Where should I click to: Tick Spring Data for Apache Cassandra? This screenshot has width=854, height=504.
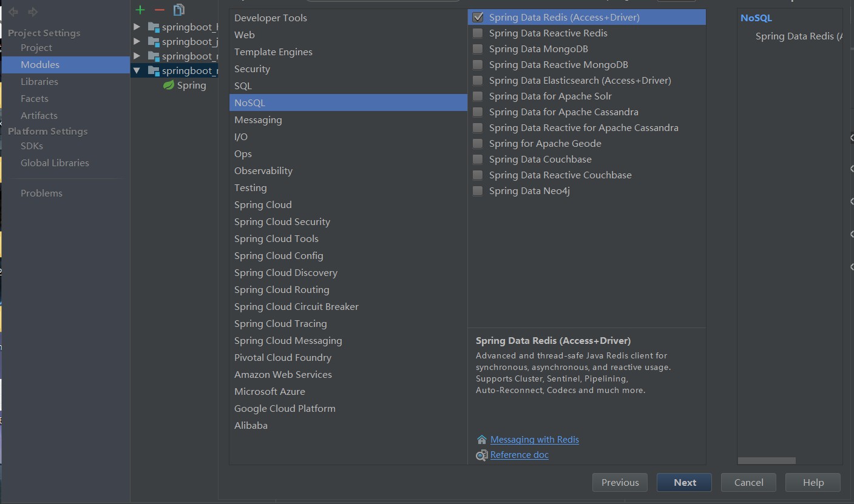click(x=478, y=112)
